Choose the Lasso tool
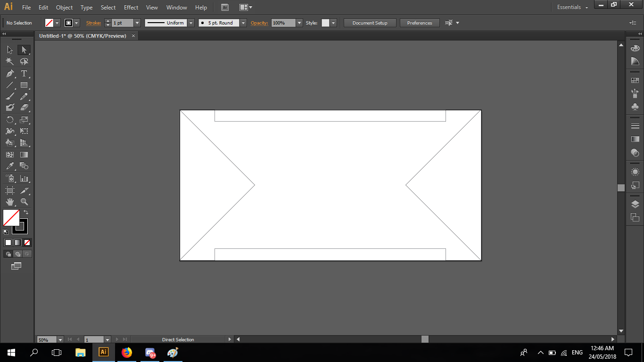The width and height of the screenshot is (644, 362). (24, 62)
